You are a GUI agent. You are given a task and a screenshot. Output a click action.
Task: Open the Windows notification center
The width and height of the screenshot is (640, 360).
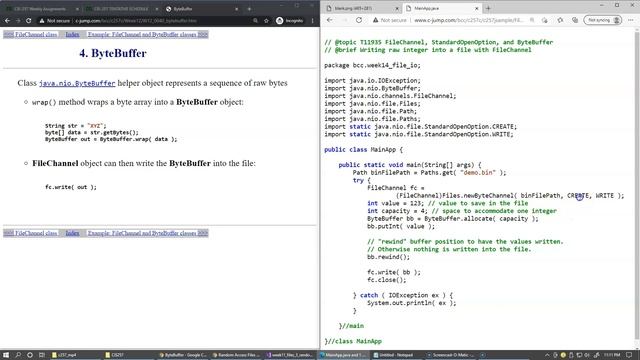coord(629,355)
